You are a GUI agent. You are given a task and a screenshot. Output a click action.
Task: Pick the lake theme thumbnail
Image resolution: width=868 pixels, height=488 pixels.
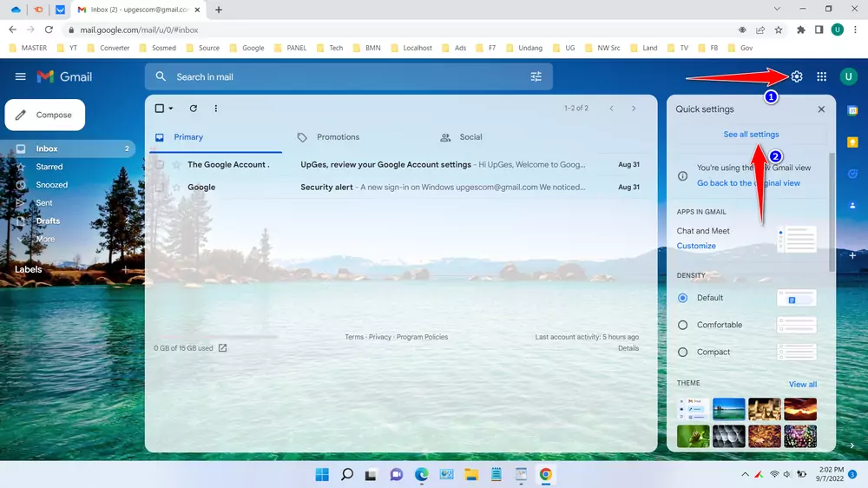(x=728, y=409)
